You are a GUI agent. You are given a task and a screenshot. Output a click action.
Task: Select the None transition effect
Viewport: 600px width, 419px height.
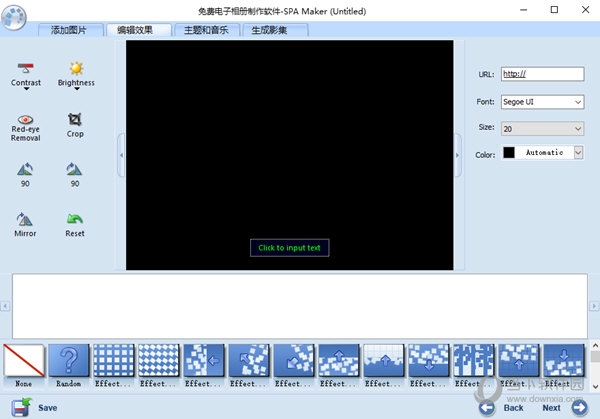click(x=24, y=360)
